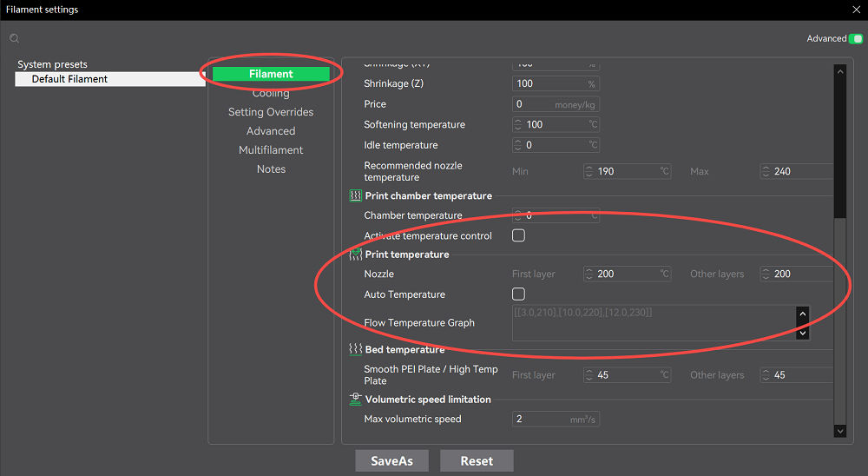The image size is (868, 476).
Task: Adjust Idle temperature stepper arrows
Action: point(519,145)
